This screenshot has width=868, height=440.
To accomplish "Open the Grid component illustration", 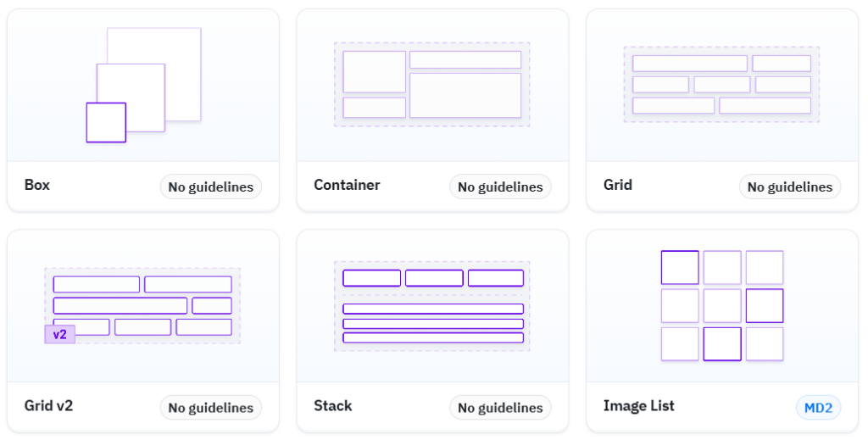I will coord(722,86).
